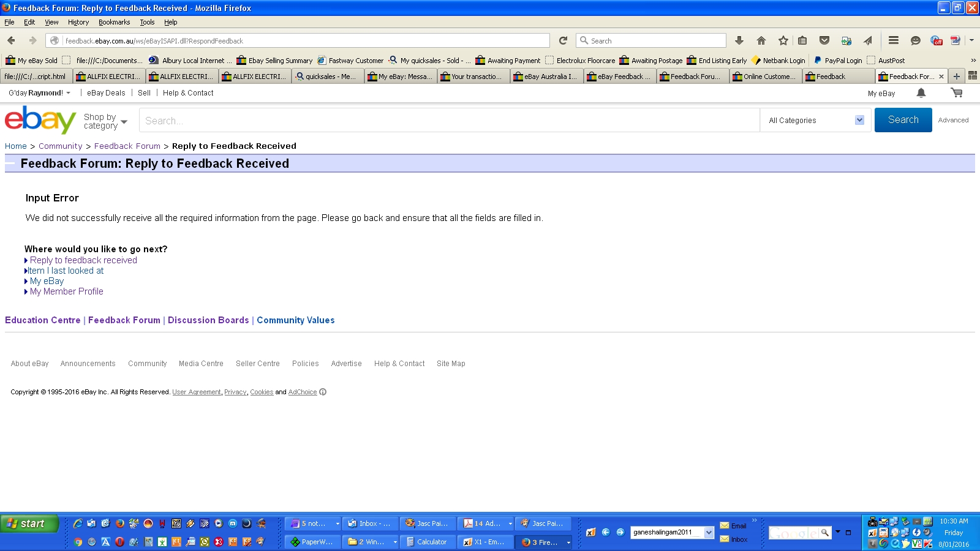Reload the page with the refresh icon
The height and width of the screenshot is (551, 980).
(x=563, y=40)
